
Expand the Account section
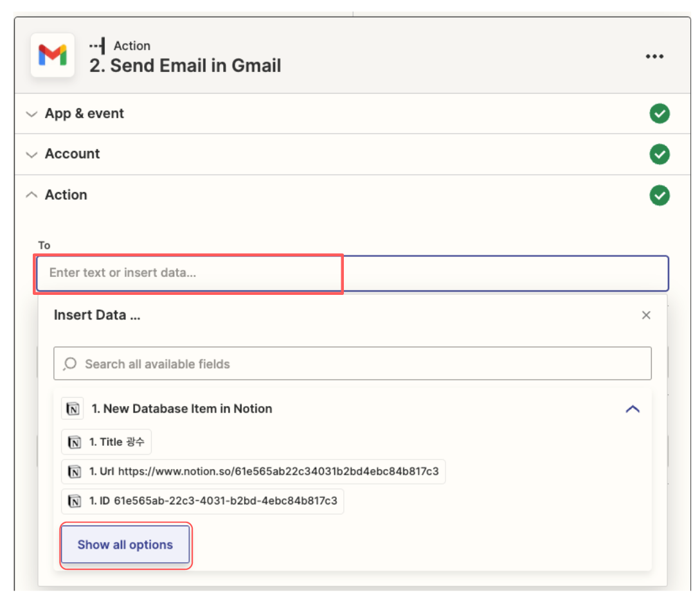[31, 154]
